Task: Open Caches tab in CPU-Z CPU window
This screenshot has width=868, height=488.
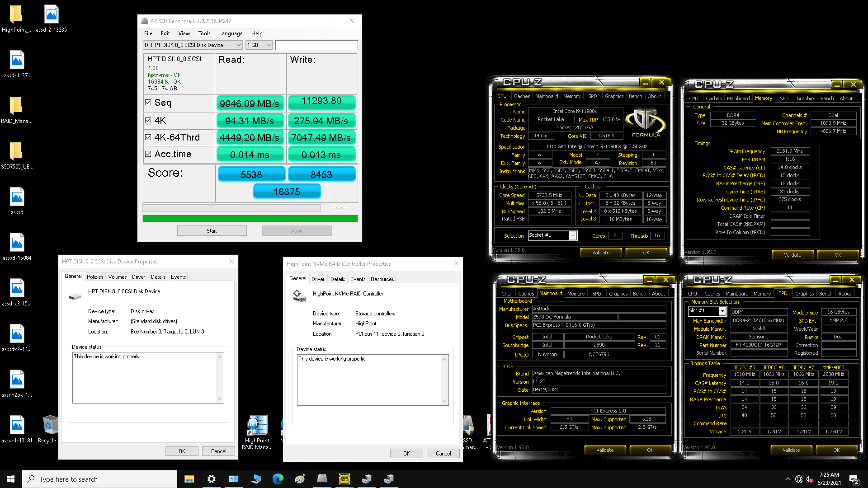Action: click(x=522, y=96)
